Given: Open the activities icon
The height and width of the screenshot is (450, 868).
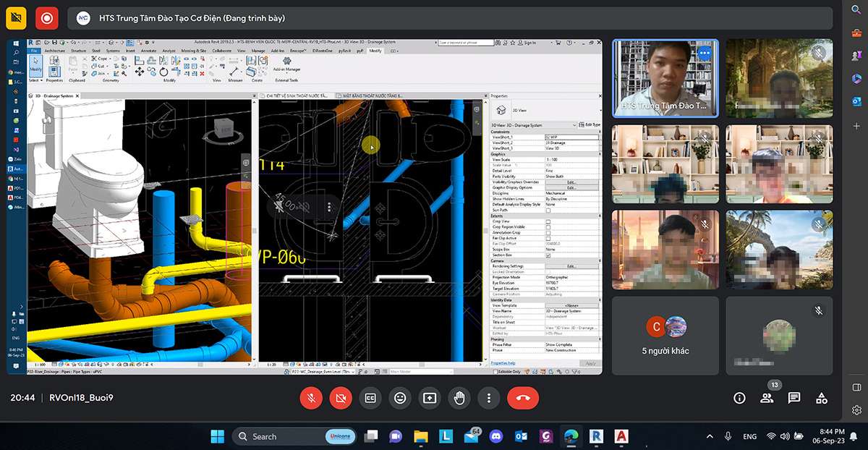Looking at the screenshot, I should click(x=822, y=398).
